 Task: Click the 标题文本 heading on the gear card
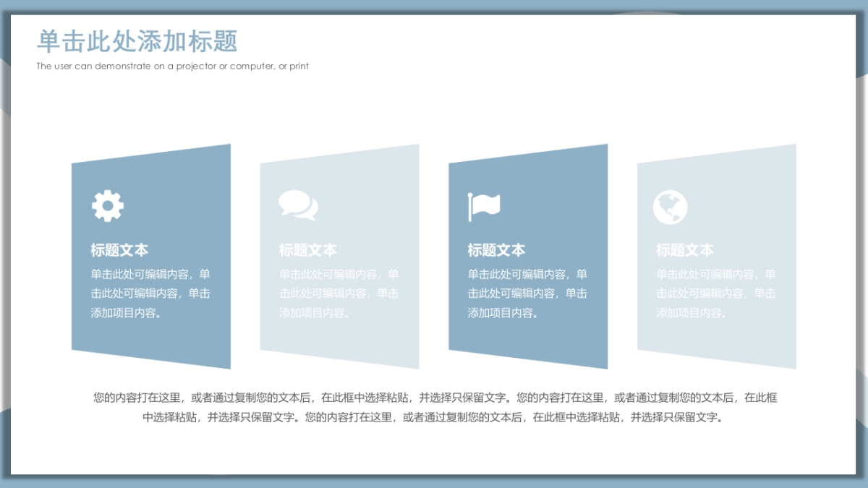(119, 249)
